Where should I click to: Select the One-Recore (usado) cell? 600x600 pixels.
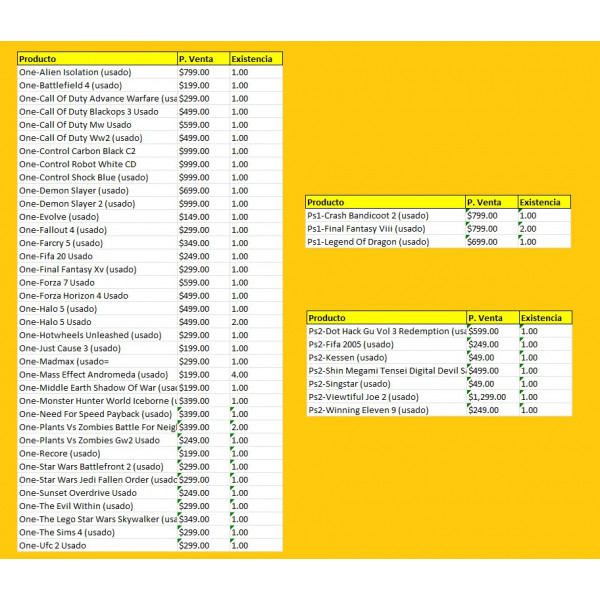[97, 453]
